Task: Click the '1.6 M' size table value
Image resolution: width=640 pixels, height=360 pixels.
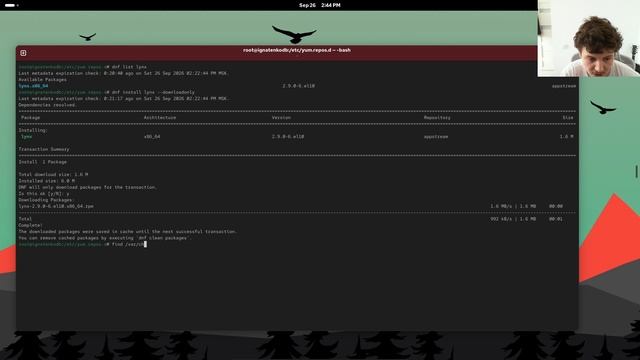Action: [x=567, y=137]
